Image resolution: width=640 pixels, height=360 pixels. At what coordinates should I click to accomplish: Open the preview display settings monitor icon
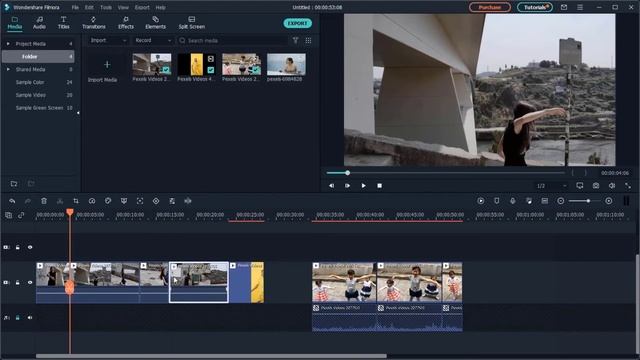coord(580,186)
